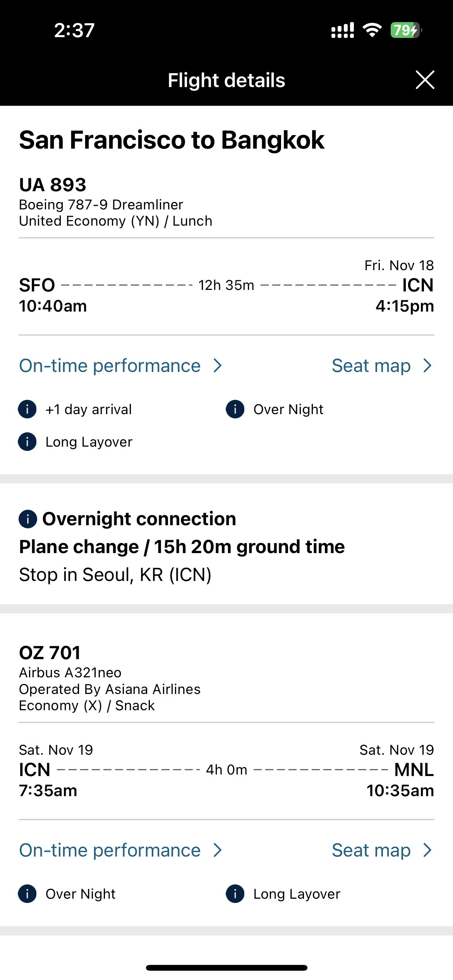View Seat map for OZ 701
Screen dimensions: 453x980
(x=371, y=850)
